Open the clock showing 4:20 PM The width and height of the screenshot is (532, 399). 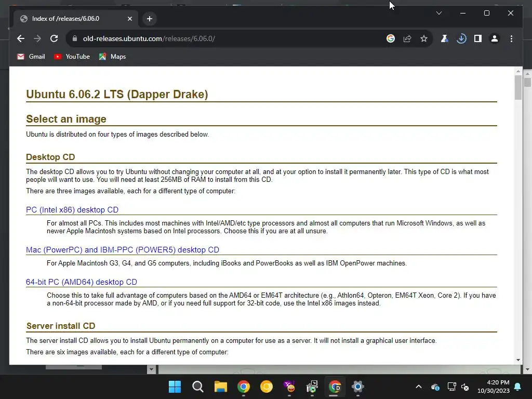point(494,387)
